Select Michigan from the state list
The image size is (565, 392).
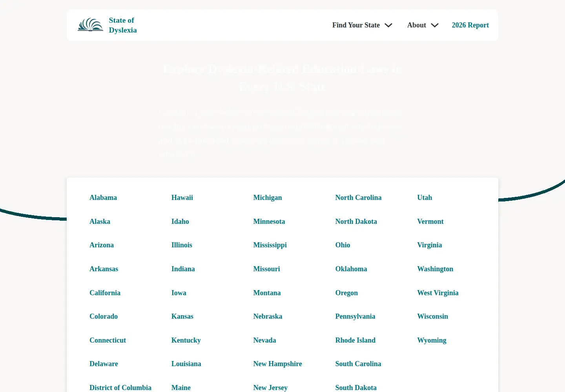click(268, 198)
